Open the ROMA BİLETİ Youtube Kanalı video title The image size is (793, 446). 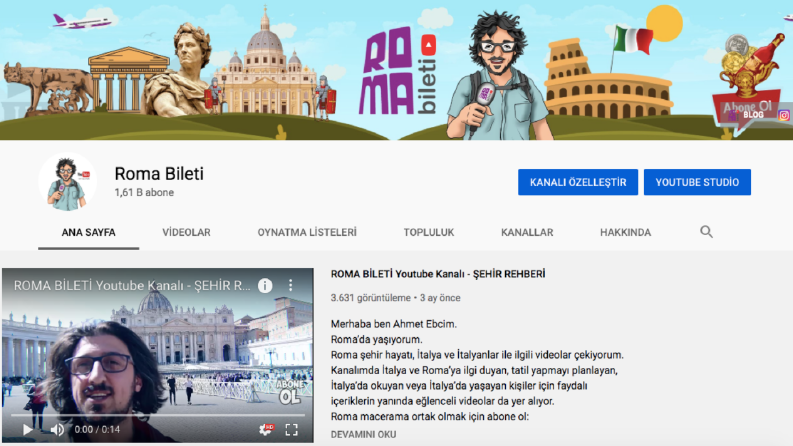click(x=438, y=274)
